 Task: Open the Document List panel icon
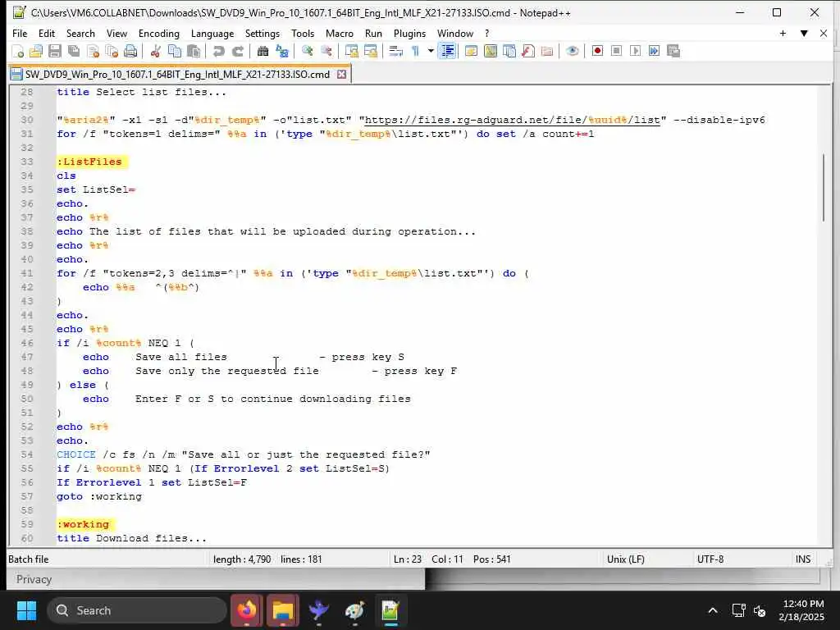pos(509,52)
